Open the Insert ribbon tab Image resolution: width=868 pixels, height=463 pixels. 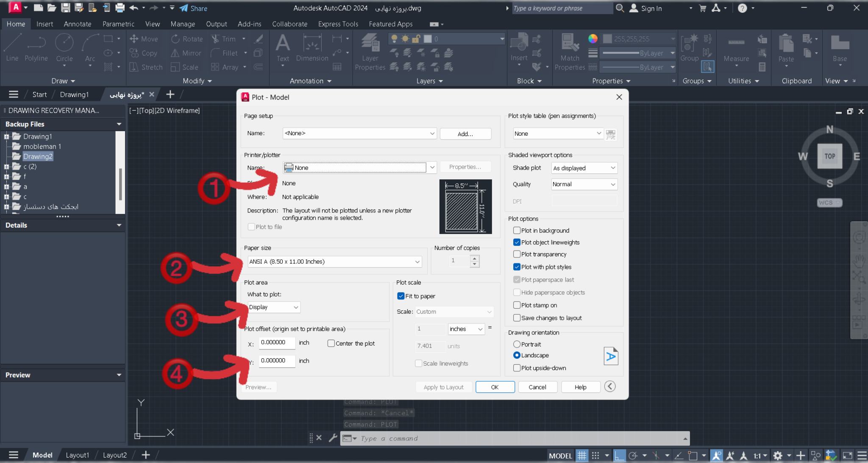[x=45, y=24]
